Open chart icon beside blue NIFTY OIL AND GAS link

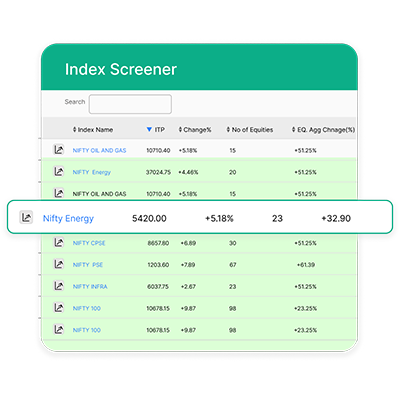[59, 150]
